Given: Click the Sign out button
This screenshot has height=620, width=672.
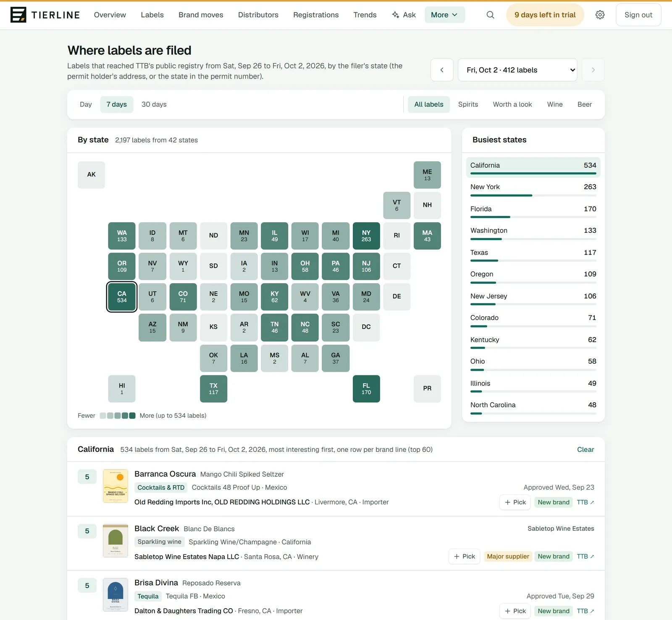Looking at the screenshot, I should [x=638, y=15].
